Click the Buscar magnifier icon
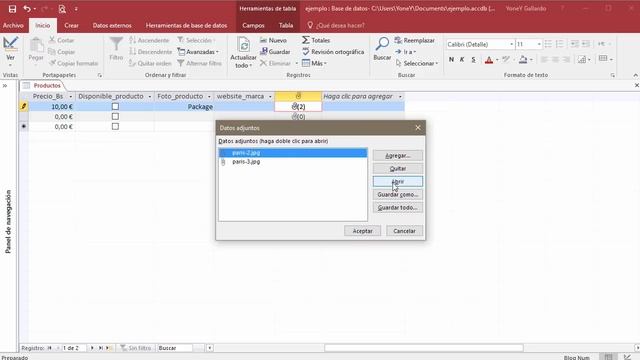This screenshot has height=360, width=640. pos(382,44)
